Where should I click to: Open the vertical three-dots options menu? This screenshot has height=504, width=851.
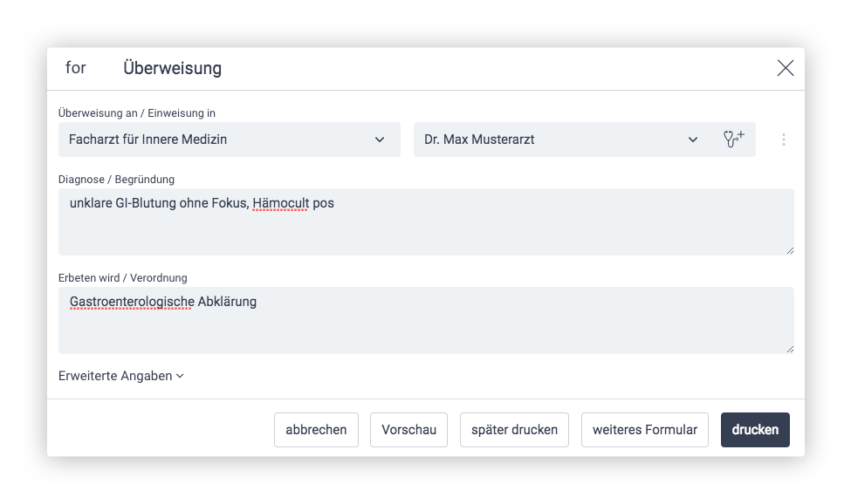pos(783,140)
